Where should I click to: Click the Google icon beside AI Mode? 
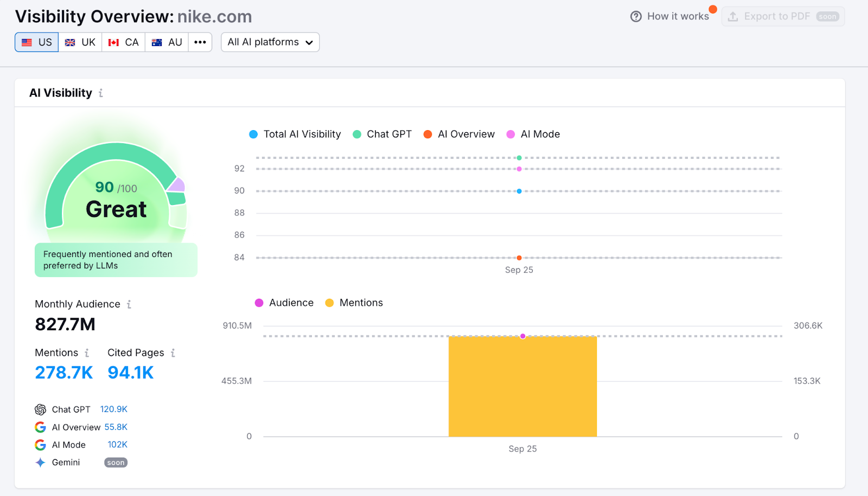pyautogui.click(x=40, y=445)
